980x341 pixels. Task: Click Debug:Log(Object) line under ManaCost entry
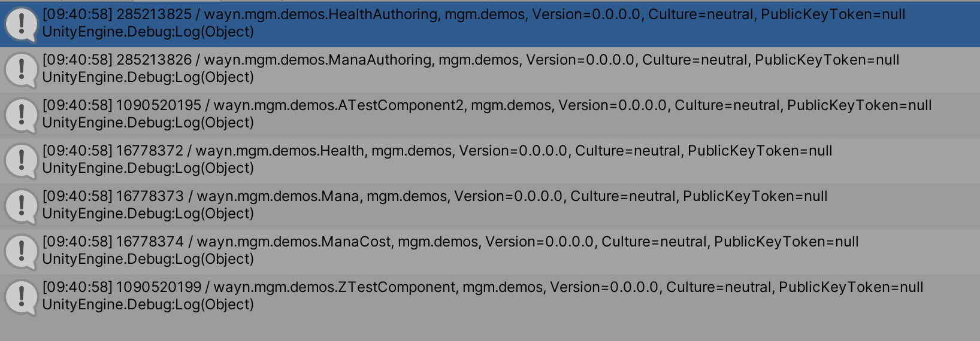click(x=148, y=259)
